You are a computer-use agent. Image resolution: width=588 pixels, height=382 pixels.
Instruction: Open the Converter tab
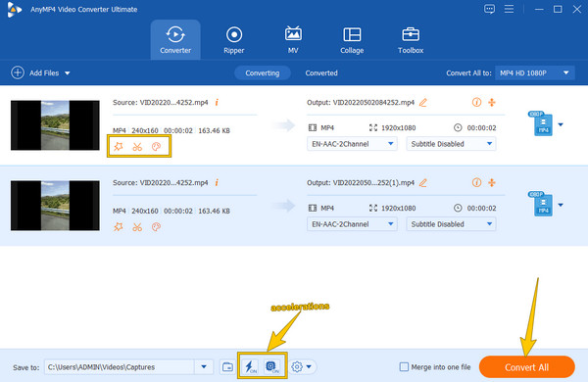[x=175, y=40]
